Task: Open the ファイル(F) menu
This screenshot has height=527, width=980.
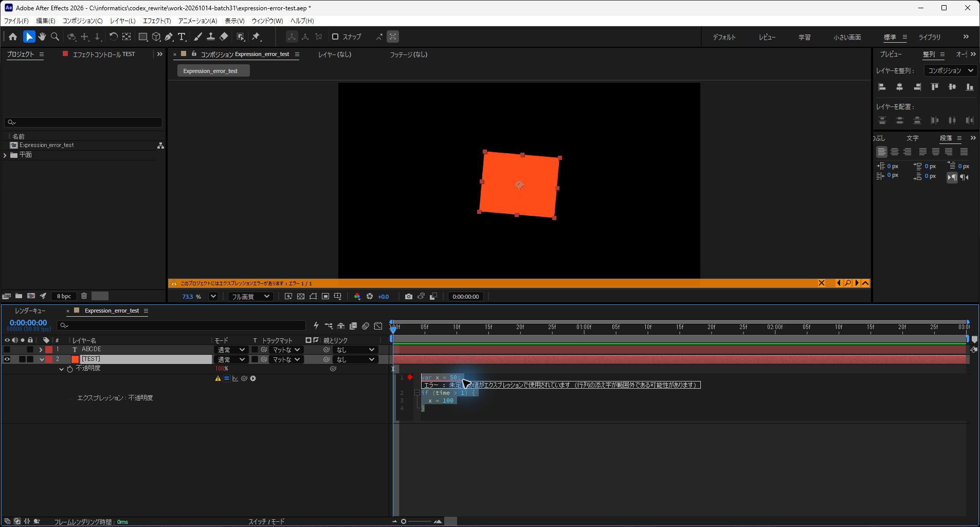Action: pyautogui.click(x=16, y=21)
